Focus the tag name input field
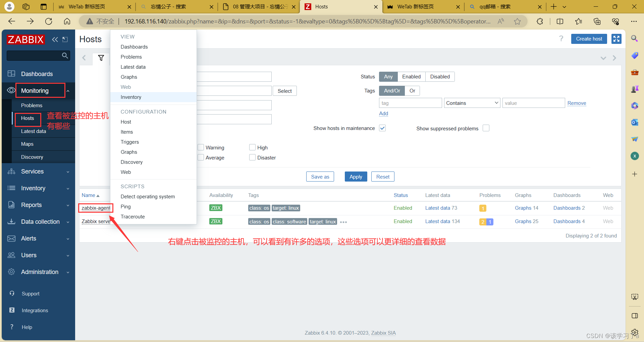644x342 pixels. pyautogui.click(x=410, y=103)
